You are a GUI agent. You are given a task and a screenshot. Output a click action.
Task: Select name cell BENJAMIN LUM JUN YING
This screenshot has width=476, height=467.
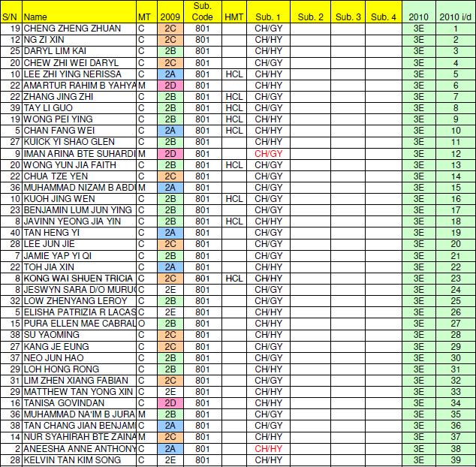tap(79, 209)
